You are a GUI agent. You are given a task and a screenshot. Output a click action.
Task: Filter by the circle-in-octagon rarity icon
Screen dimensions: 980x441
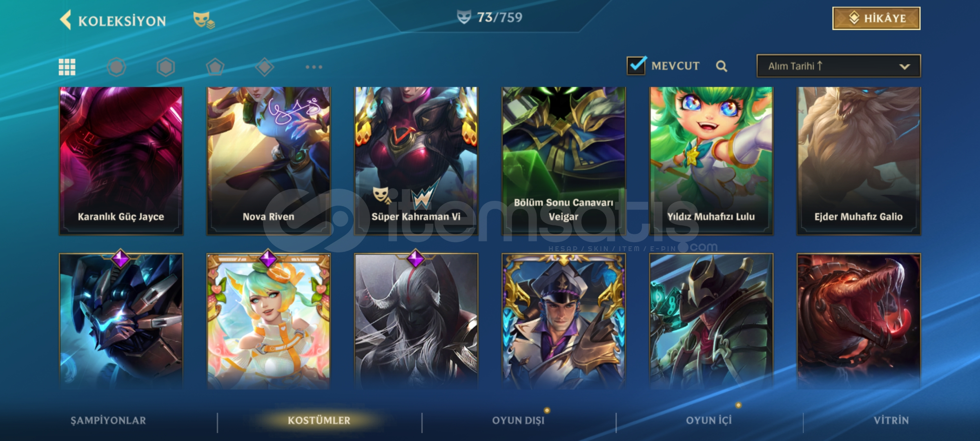click(116, 67)
